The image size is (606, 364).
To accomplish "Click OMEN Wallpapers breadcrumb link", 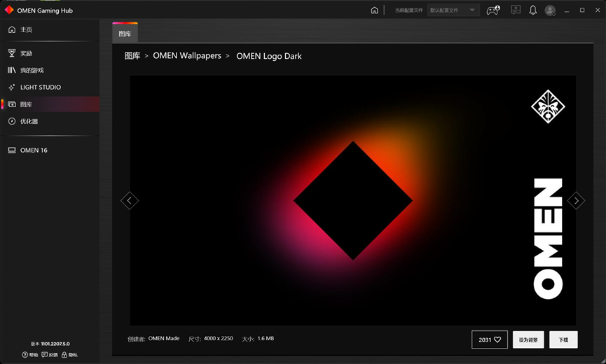I will (186, 56).
